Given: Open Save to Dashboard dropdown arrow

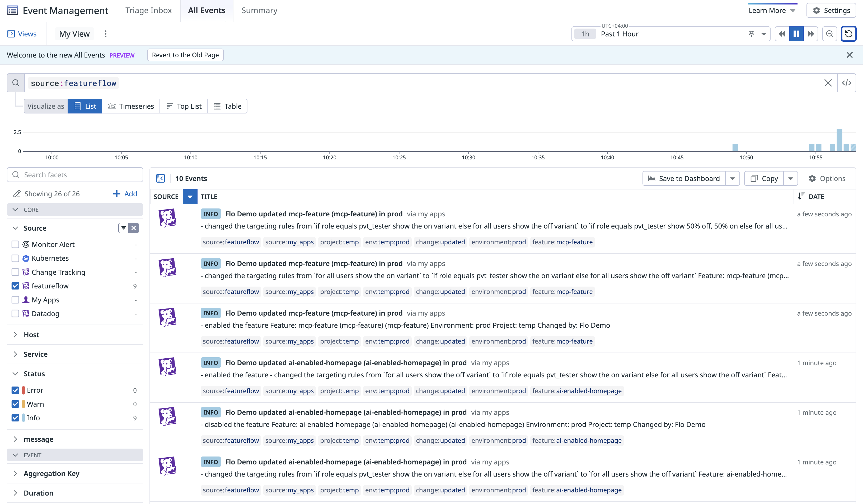Looking at the screenshot, I should point(733,178).
